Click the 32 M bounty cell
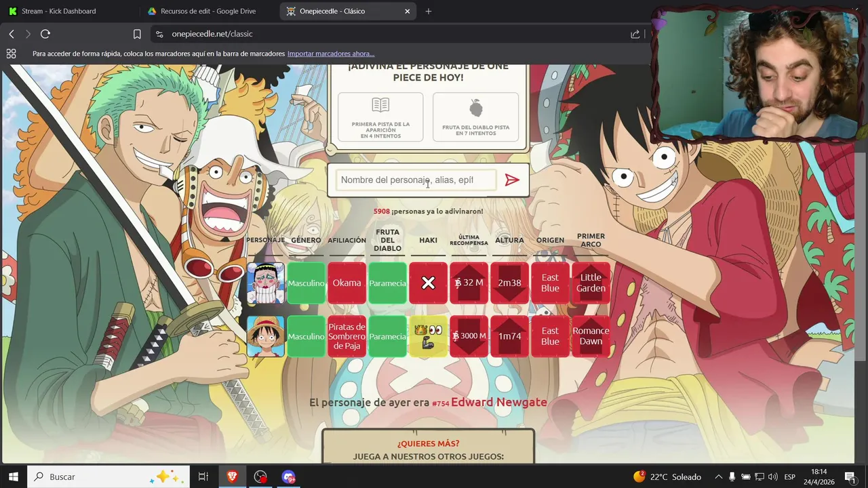The width and height of the screenshot is (868, 488). (x=469, y=283)
